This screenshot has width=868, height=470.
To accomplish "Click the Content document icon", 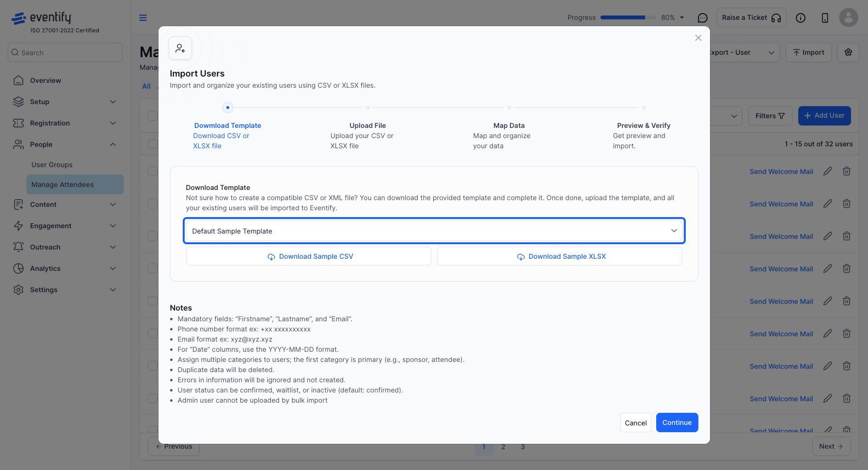I will click(x=18, y=204).
